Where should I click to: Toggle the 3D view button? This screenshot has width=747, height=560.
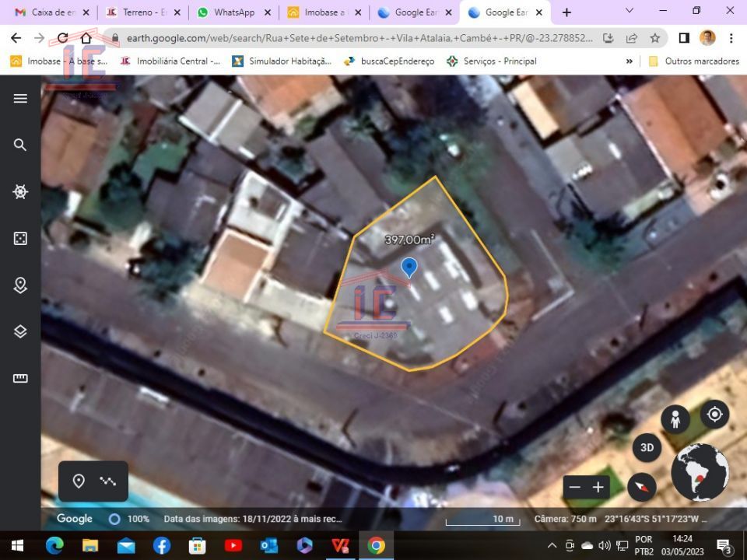[647, 447]
